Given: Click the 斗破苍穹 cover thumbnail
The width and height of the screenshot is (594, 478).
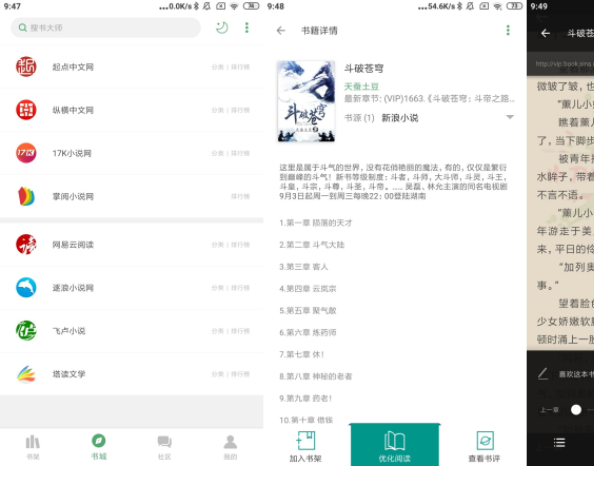Looking at the screenshot, I should 306,101.
